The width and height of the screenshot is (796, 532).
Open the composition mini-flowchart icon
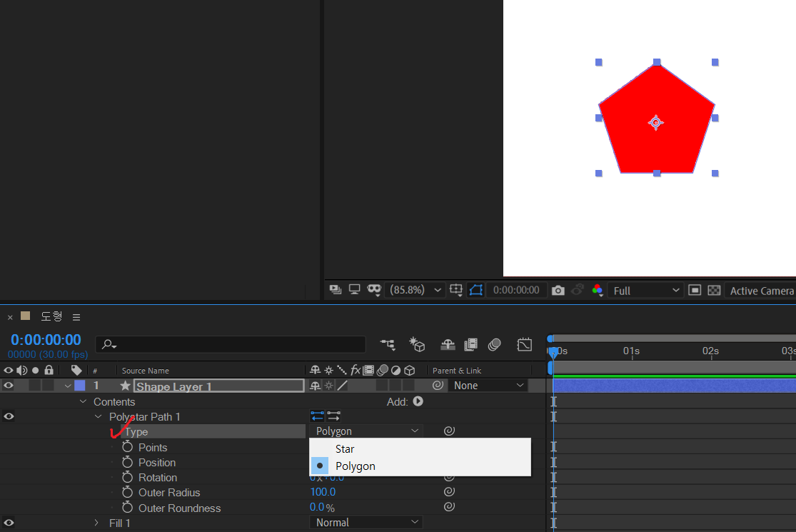coord(388,345)
